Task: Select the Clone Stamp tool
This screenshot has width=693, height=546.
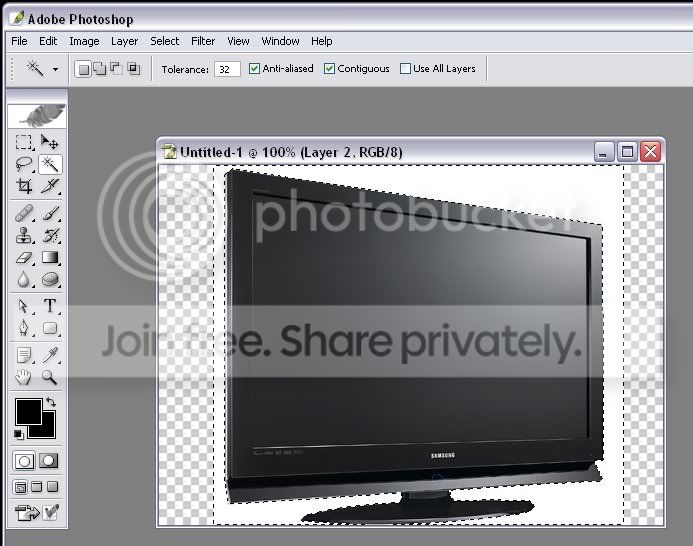Action: coord(23,235)
